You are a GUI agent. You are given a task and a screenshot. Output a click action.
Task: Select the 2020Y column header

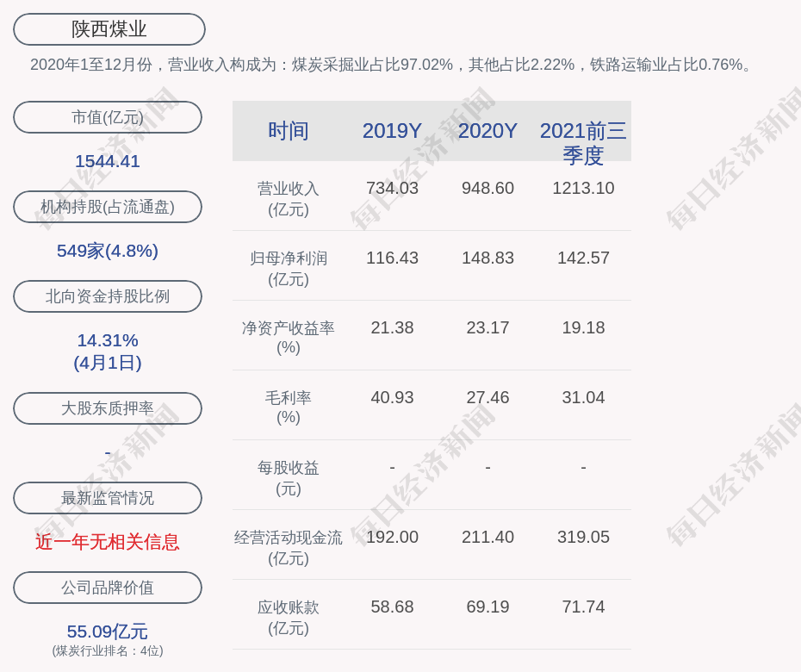tap(487, 131)
